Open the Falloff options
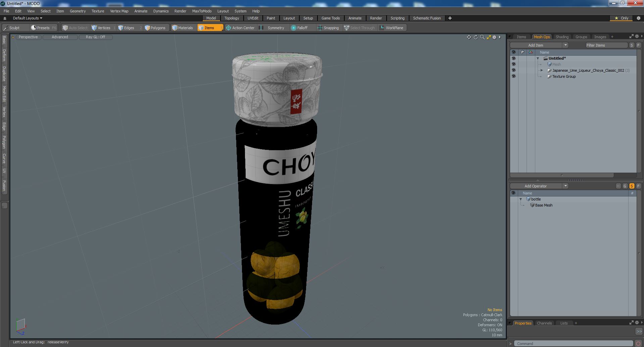This screenshot has height=347, width=644. [x=302, y=28]
